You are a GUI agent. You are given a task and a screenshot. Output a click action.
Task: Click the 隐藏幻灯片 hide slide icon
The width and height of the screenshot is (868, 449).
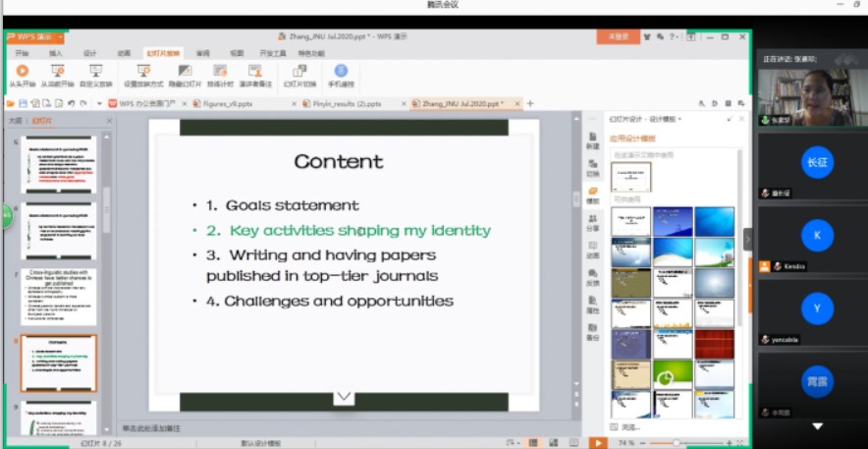[x=184, y=72]
